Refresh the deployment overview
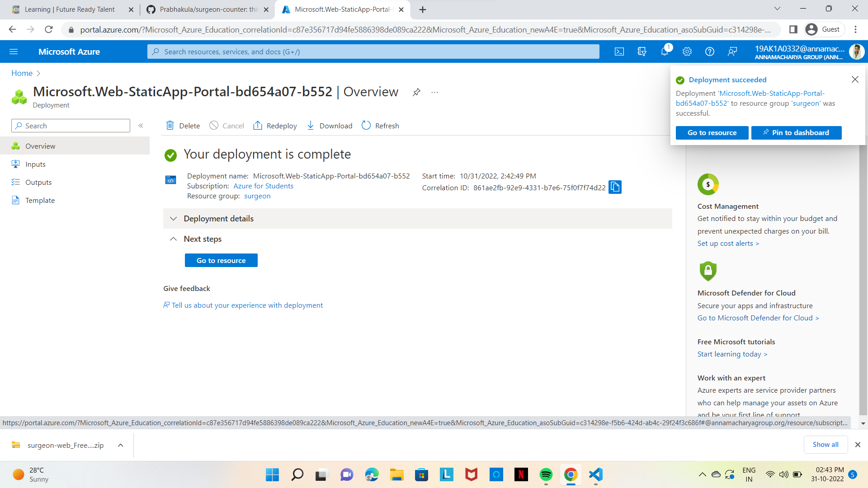Screen dimensions: 868x488 380,126
